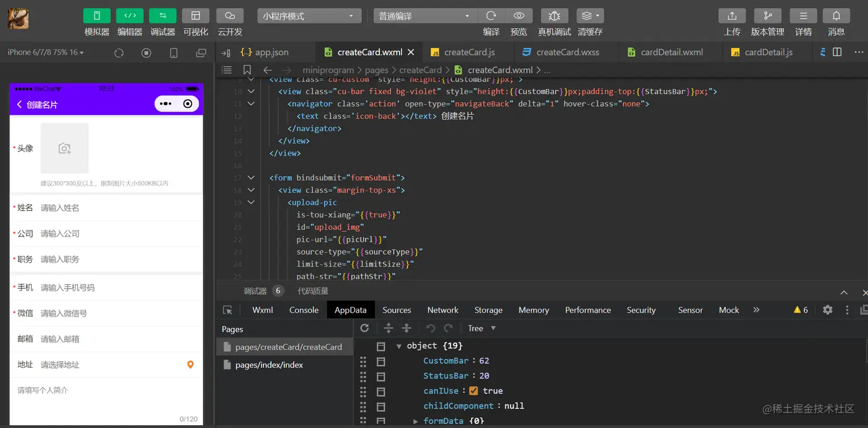Viewport: 868px width, 428px height.
Task: Click the user avatar image
Action: (18, 18)
